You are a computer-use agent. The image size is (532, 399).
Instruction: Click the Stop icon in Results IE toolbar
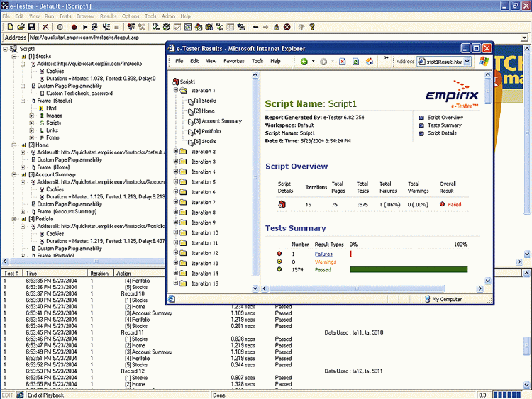click(x=343, y=62)
